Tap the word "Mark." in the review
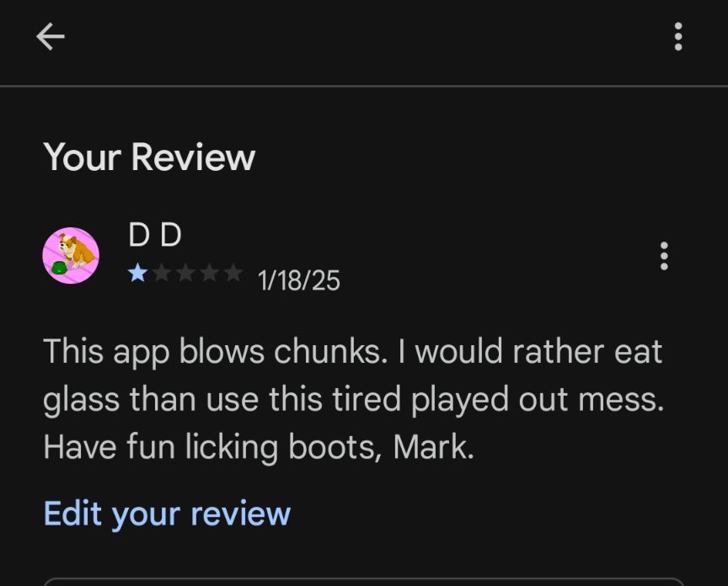The image size is (728, 586). [434, 447]
